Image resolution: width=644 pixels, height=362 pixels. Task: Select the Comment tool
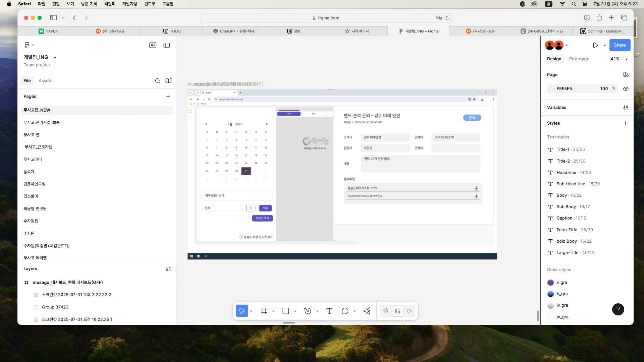point(345,311)
